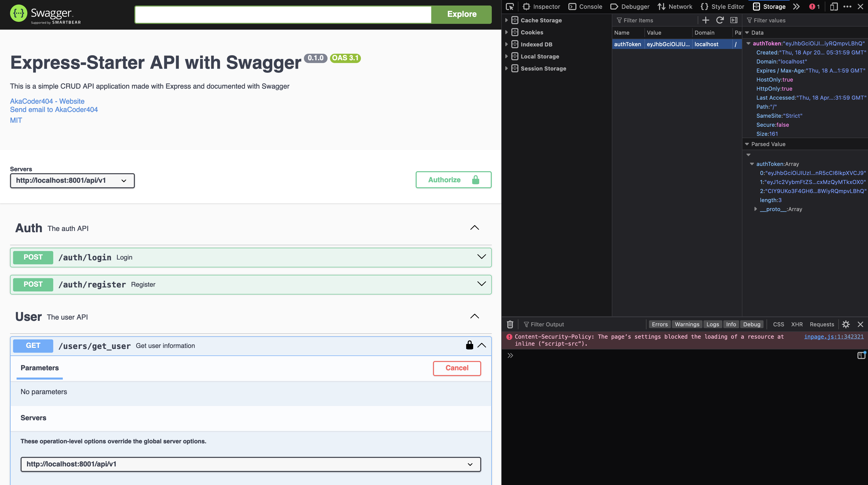Expand the Cookies tree item
Viewport: 868px width, 485px height.
[506, 32]
